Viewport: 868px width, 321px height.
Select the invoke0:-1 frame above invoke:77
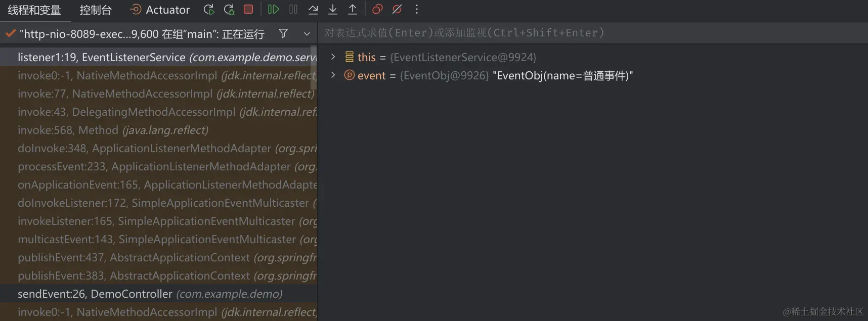click(158, 75)
